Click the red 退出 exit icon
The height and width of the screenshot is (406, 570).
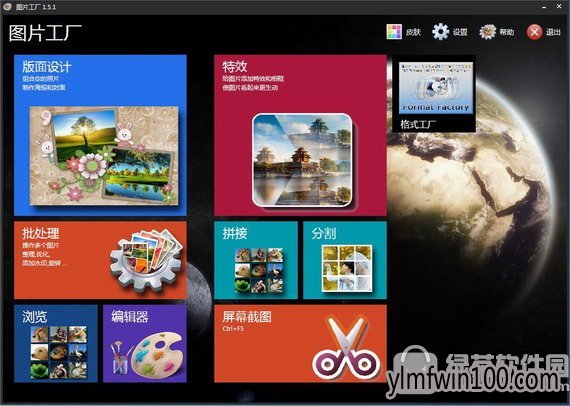(534, 32)
